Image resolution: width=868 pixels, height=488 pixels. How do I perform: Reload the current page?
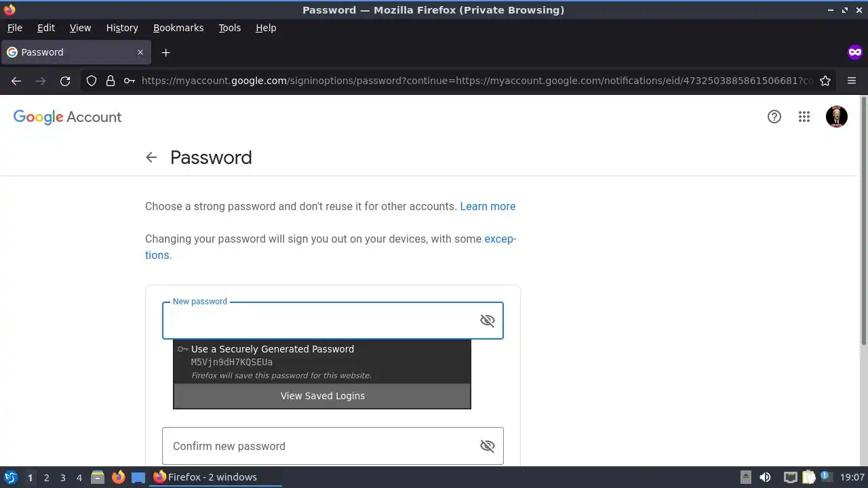(x=65, y=81)
